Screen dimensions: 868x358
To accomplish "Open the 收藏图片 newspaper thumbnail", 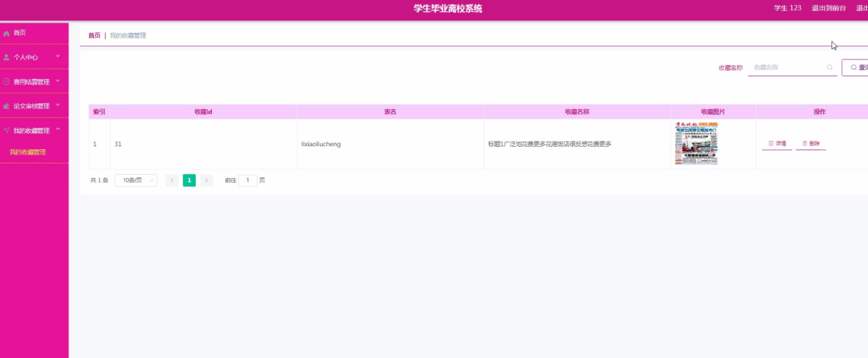I will click(696, 143).
